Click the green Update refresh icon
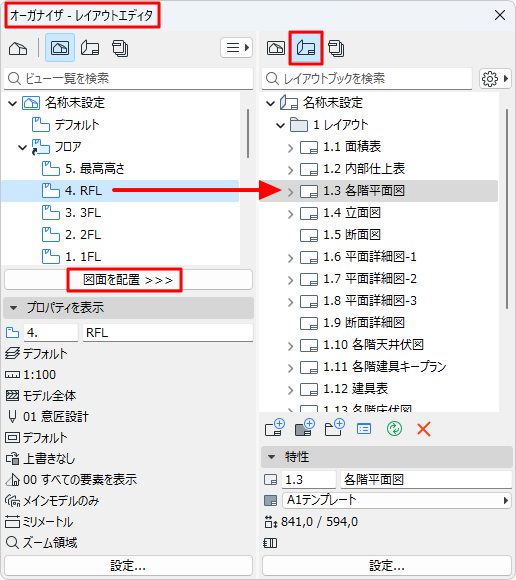This screenshot has width=516, height=580. (394, 429)
